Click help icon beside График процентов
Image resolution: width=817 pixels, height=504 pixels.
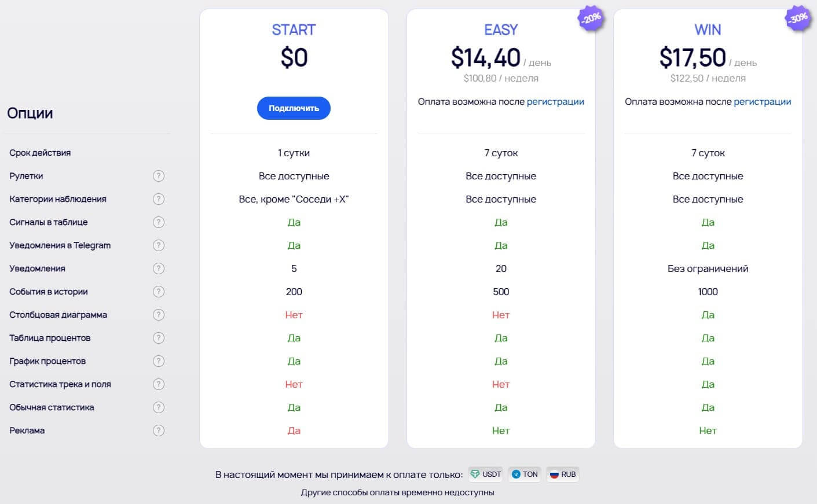pos(159,361)
